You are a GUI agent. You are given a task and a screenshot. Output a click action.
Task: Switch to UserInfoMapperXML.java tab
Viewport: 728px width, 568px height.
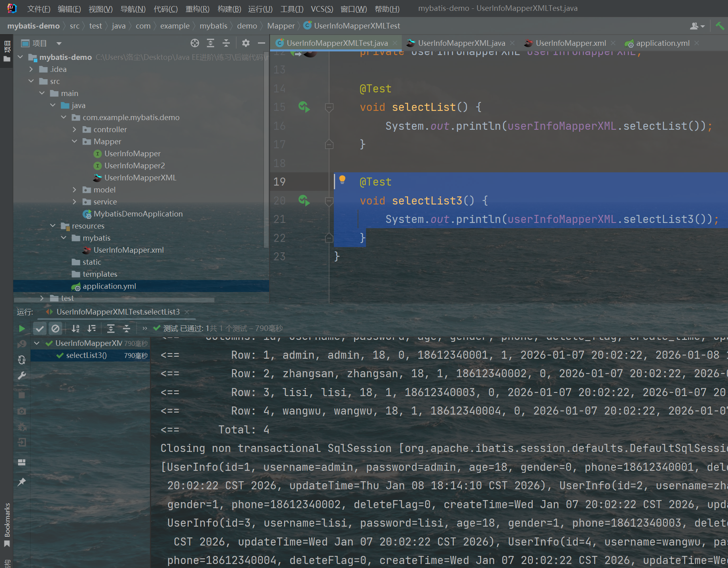461,43
